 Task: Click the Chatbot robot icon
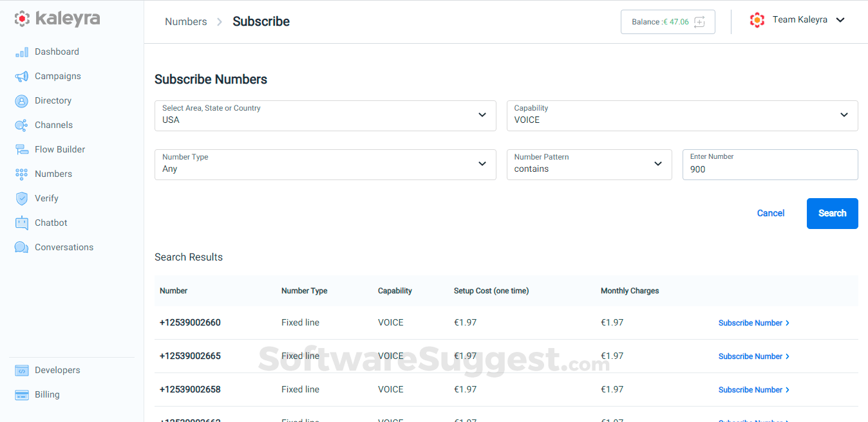coord(22,223)
